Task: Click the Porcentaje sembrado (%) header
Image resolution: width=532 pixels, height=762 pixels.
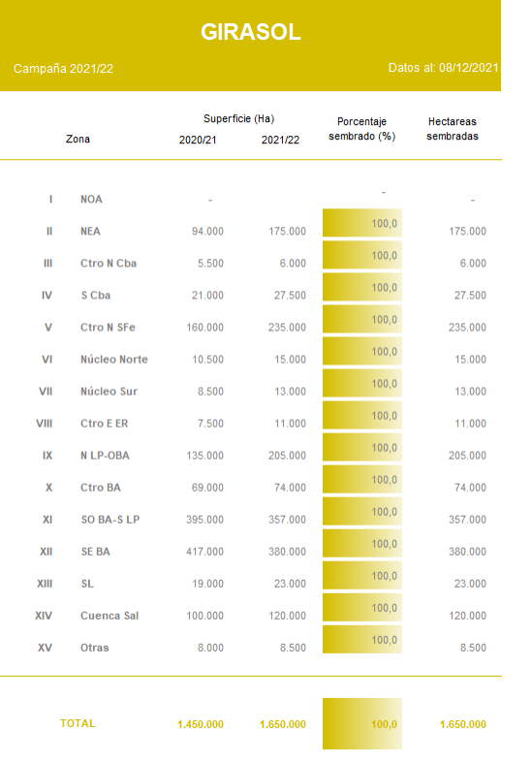Action: pyautogui.click(x=362, y=129)
